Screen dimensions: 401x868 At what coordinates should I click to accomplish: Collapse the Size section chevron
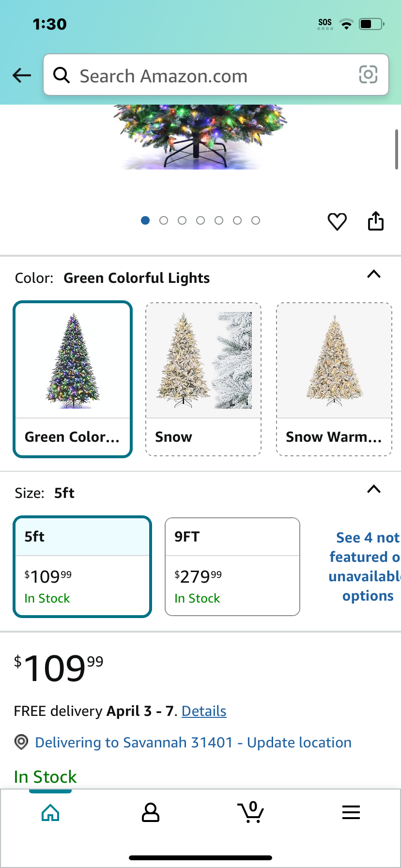tap(374, 489)
